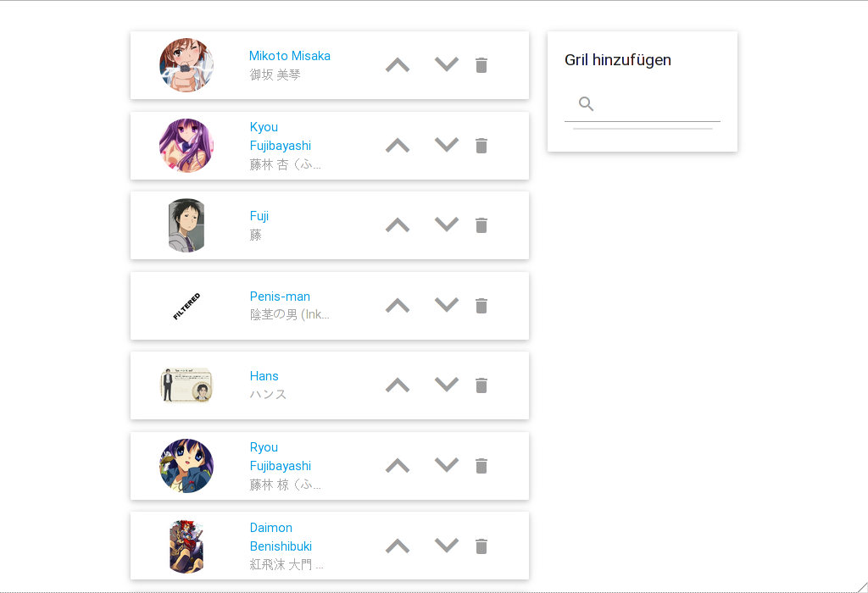Follow the Daimon Benishibuki link

(x=281, y=536)
